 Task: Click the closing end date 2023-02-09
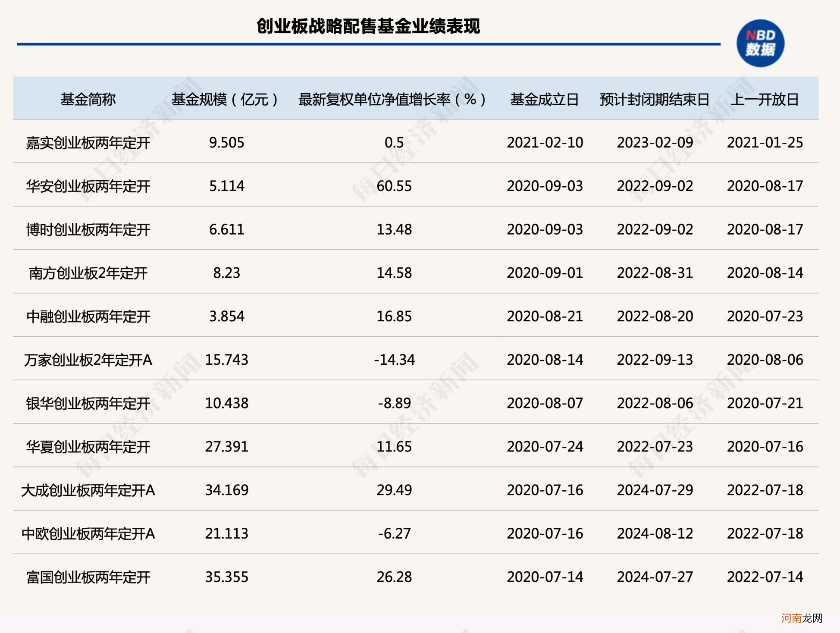coord(655,143)
